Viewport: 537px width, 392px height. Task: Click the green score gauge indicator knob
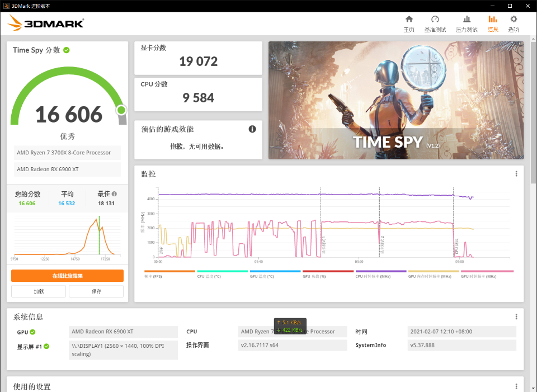tap(121, 110)
